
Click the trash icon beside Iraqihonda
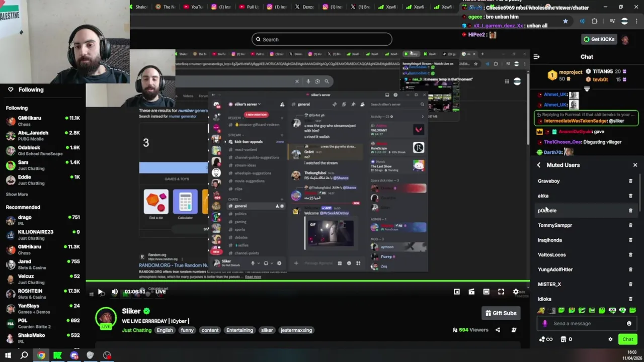coord(630,240)
